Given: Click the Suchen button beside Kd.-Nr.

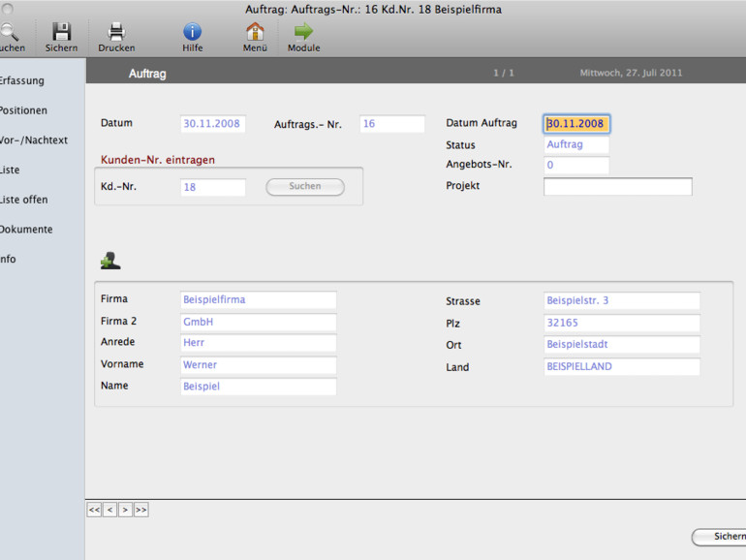Looking at the screenshot, I should (305, 187).
